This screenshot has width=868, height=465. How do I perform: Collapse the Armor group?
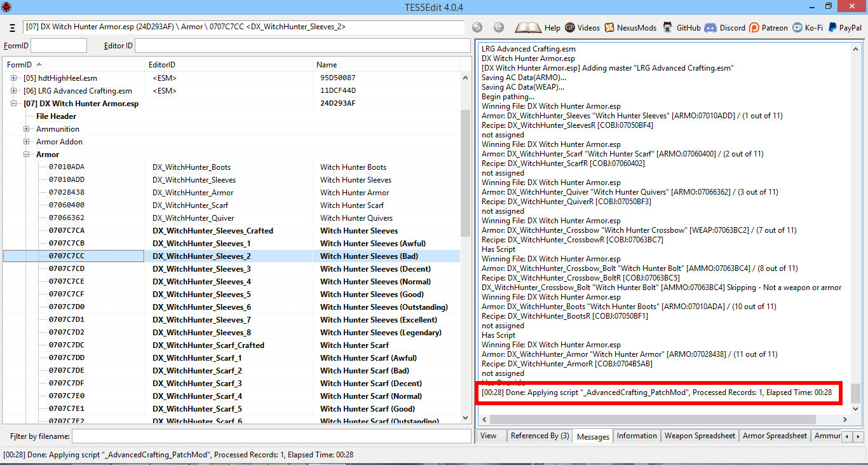26,154
